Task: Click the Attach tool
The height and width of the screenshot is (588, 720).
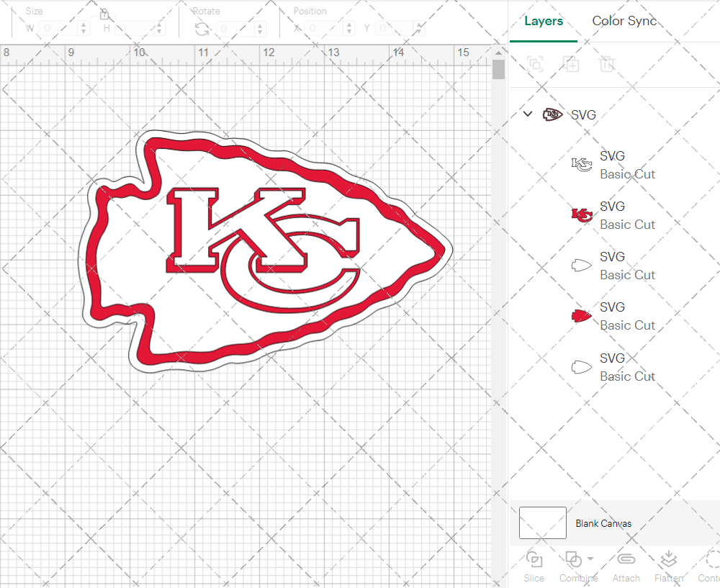Action: pyautogui.click(x=626, y=566)
